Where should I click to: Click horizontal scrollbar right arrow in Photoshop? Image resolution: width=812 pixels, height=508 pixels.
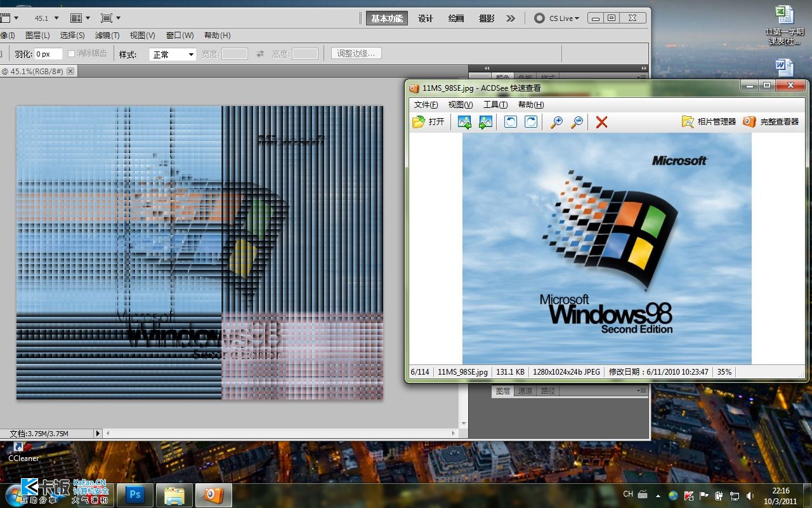454,433
